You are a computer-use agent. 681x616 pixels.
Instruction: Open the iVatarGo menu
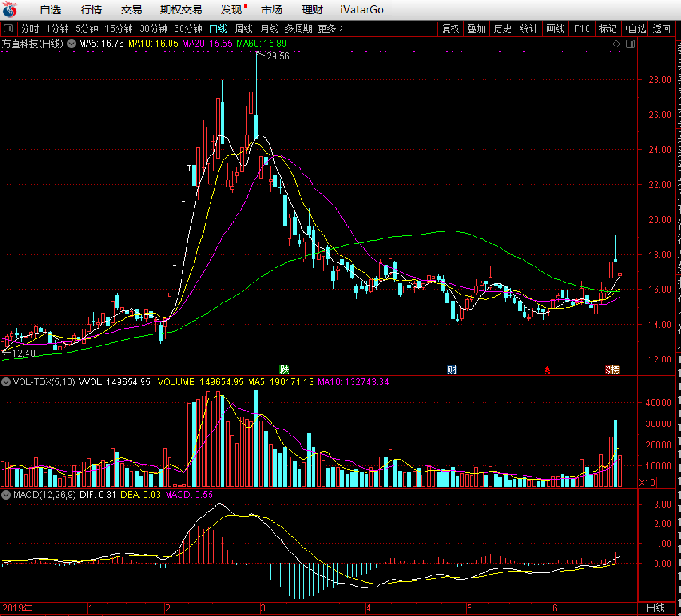tap(362, 10)
